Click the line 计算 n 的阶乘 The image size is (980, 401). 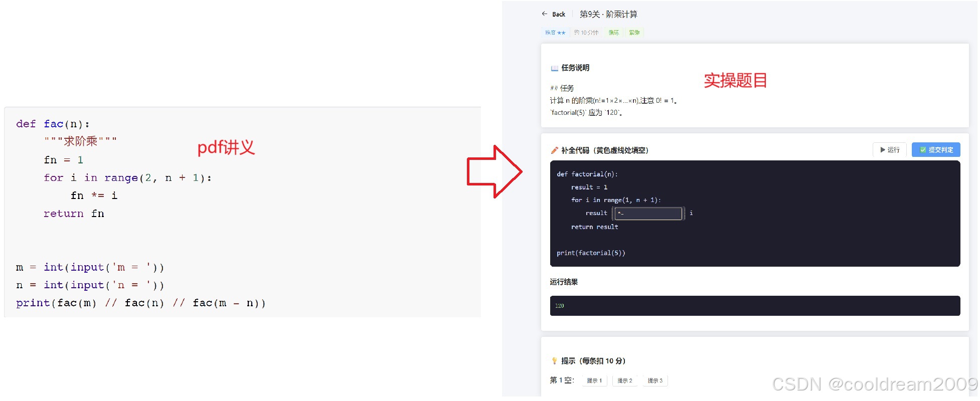613,101
